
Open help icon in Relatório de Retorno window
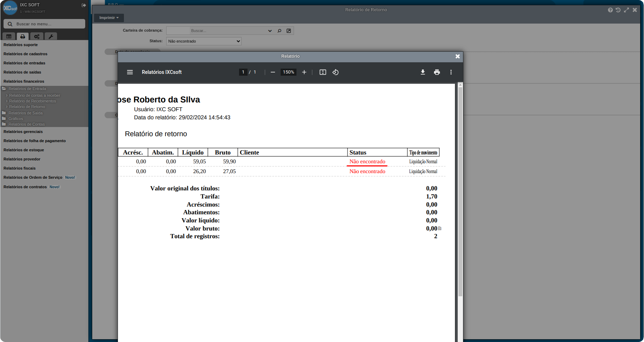click(610, 10)
